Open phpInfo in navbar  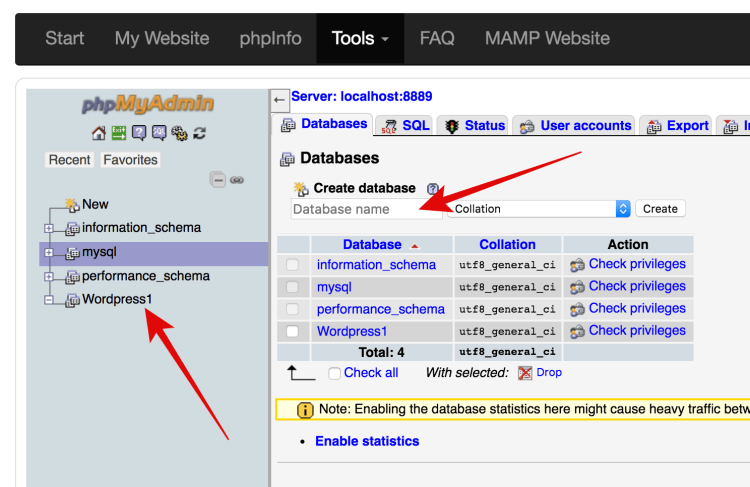tap(270, 38)
